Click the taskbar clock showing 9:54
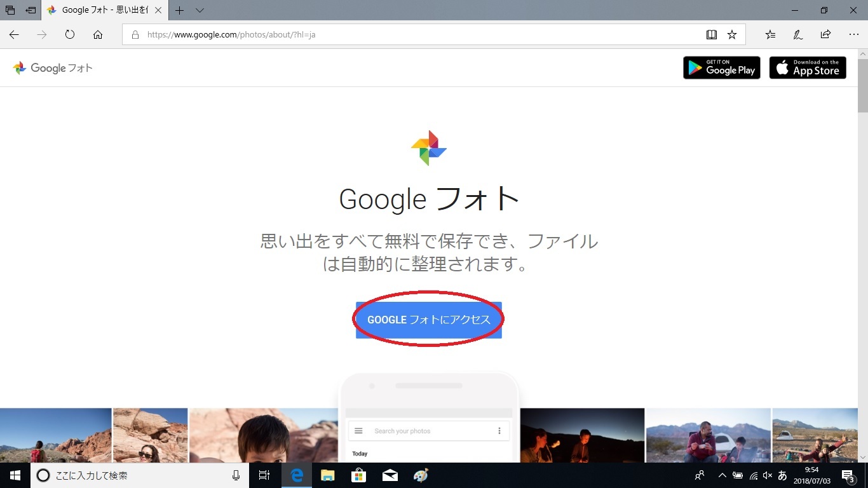Screen dimensions: 868x488 point(811,475)
